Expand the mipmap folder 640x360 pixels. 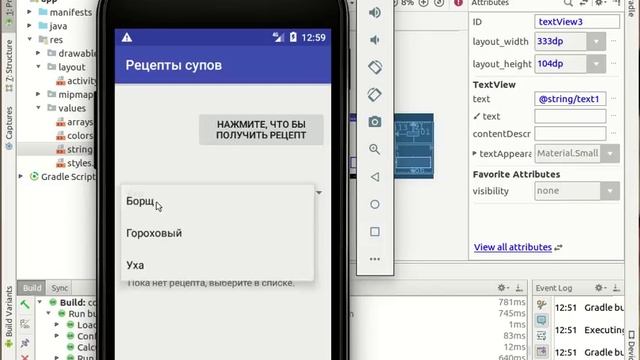pyautogui.click(x=38, y=94)
